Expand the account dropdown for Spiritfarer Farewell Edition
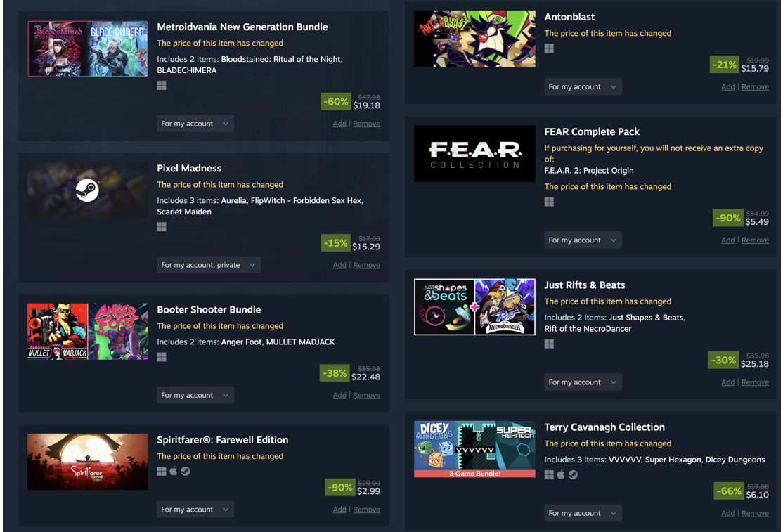Screen dimensions: 783x532 pyautogui.click(x=195, y=510)
